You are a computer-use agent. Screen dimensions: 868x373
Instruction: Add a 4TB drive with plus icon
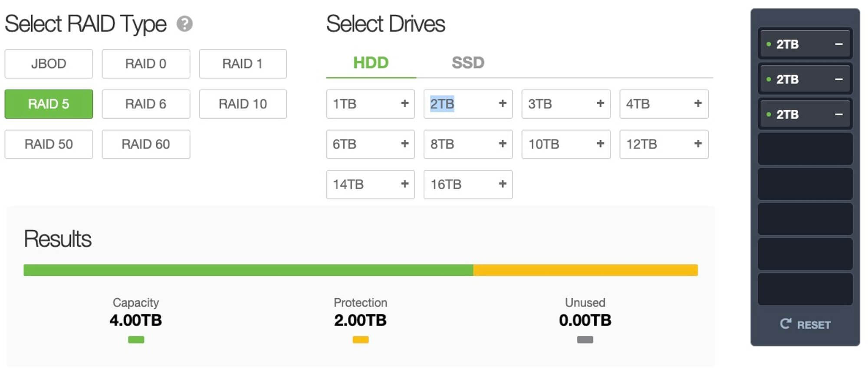698,103
